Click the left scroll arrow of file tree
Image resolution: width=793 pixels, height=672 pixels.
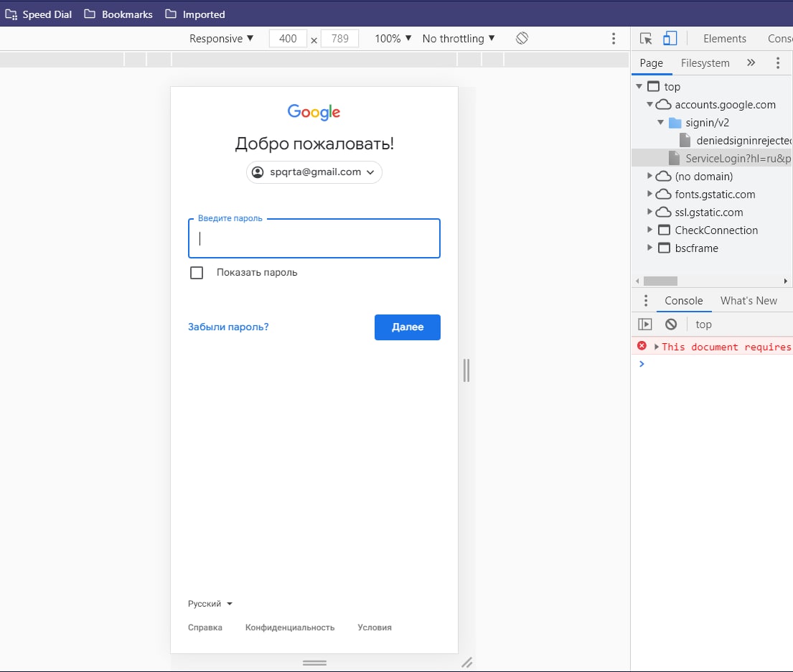pos(637,281)
